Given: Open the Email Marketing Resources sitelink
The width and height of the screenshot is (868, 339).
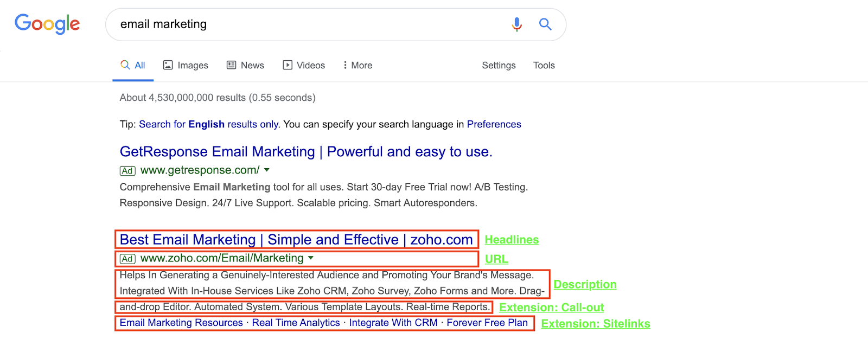Looking at the screenshot, I should [x=181, y=323].
